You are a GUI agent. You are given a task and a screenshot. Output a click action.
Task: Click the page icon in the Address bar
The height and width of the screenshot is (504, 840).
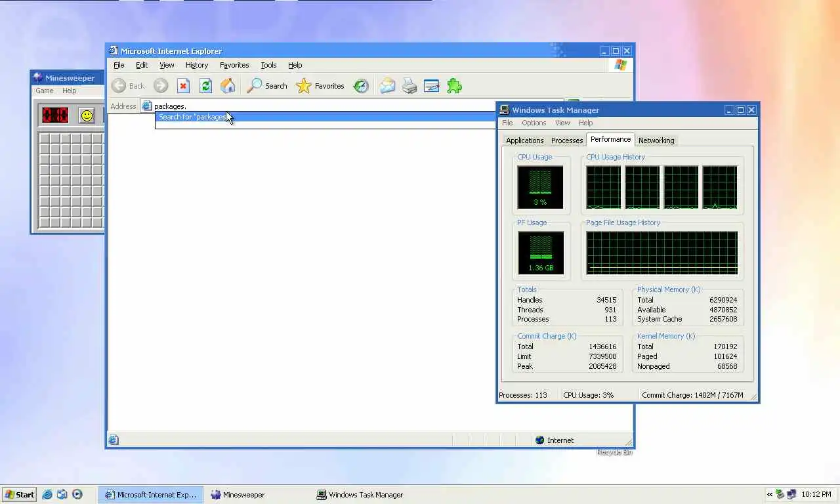tap(147, 106)
